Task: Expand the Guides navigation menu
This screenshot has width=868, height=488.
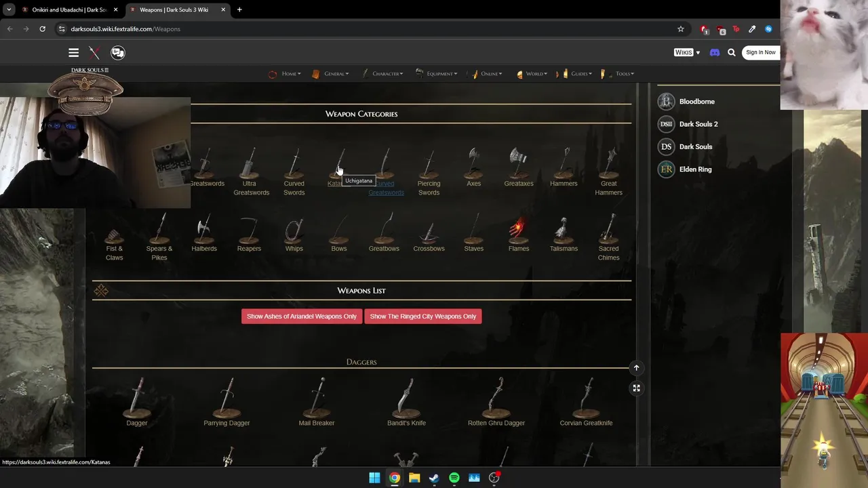Action: [574, 74]
